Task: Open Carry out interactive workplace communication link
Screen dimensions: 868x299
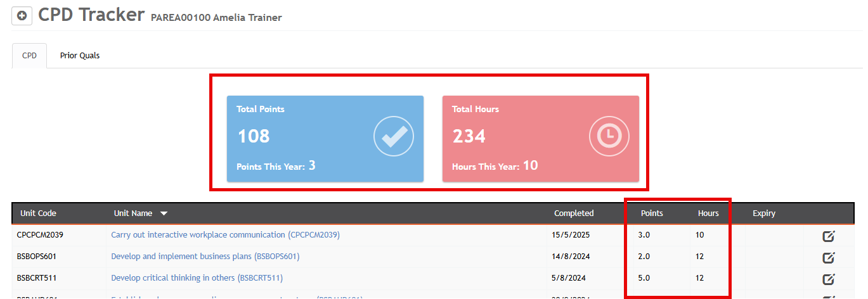Action: tap(225, 234)
